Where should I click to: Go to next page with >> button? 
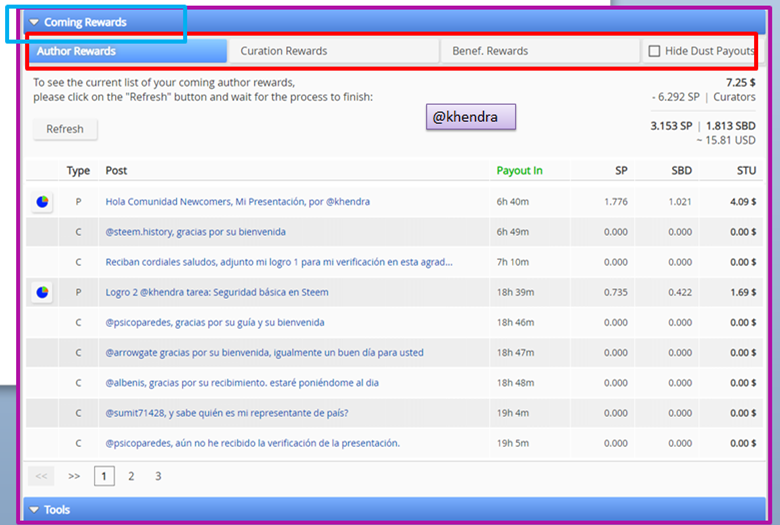pos(74,476)
